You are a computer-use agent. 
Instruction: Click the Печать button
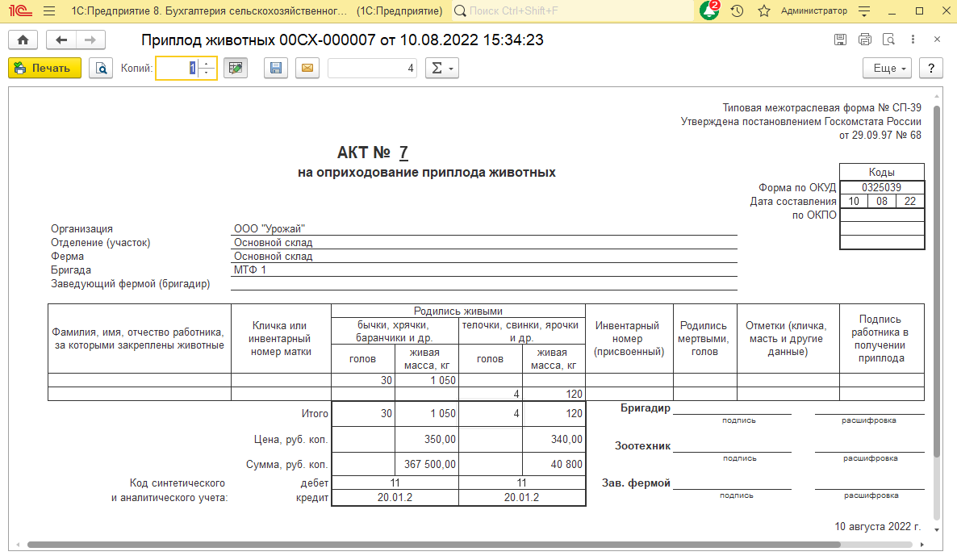click(44, 69)
